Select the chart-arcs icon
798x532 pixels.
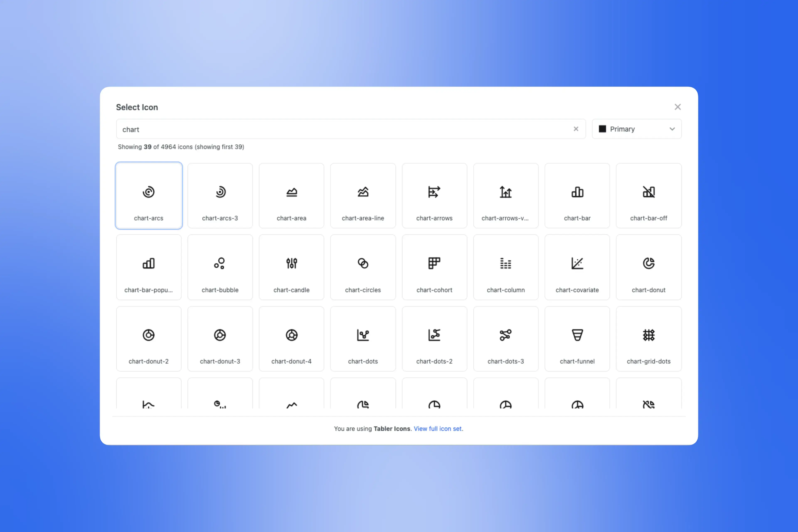point(149,196)
